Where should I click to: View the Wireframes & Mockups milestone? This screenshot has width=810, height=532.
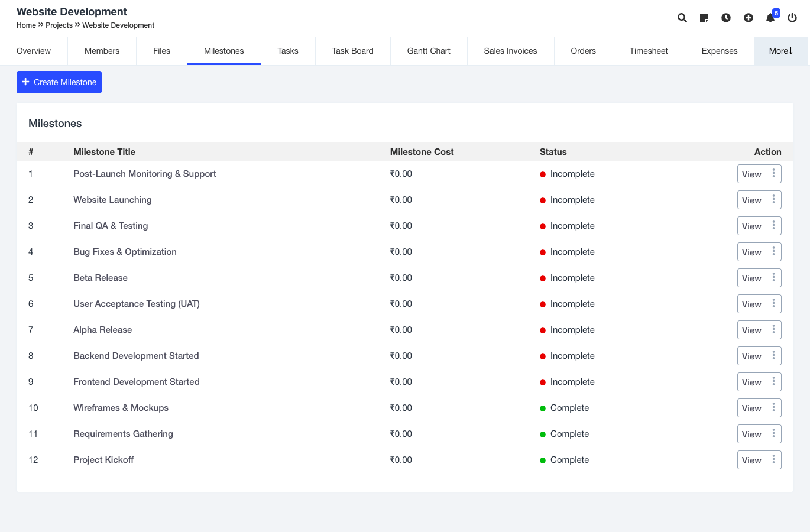click(751, 408)
